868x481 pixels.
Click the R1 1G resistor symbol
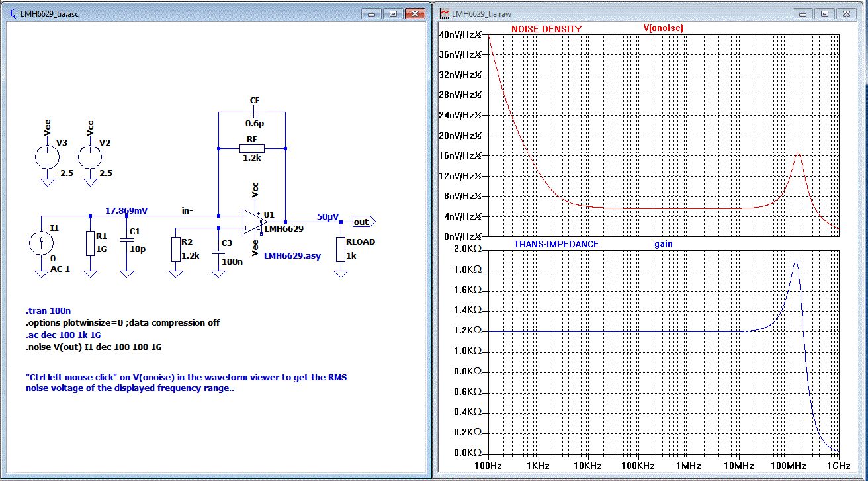91,244
